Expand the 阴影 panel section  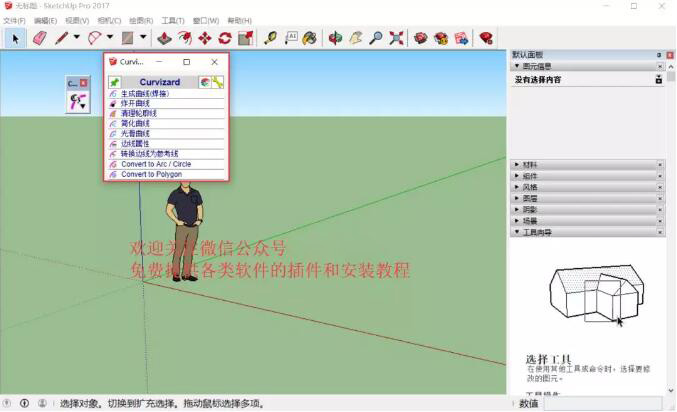pos(516,209)
